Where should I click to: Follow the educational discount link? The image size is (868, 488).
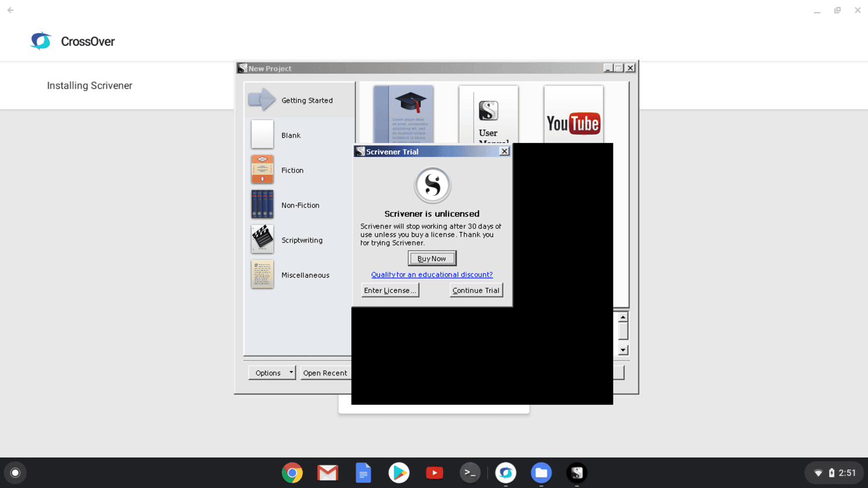point(432,274)
